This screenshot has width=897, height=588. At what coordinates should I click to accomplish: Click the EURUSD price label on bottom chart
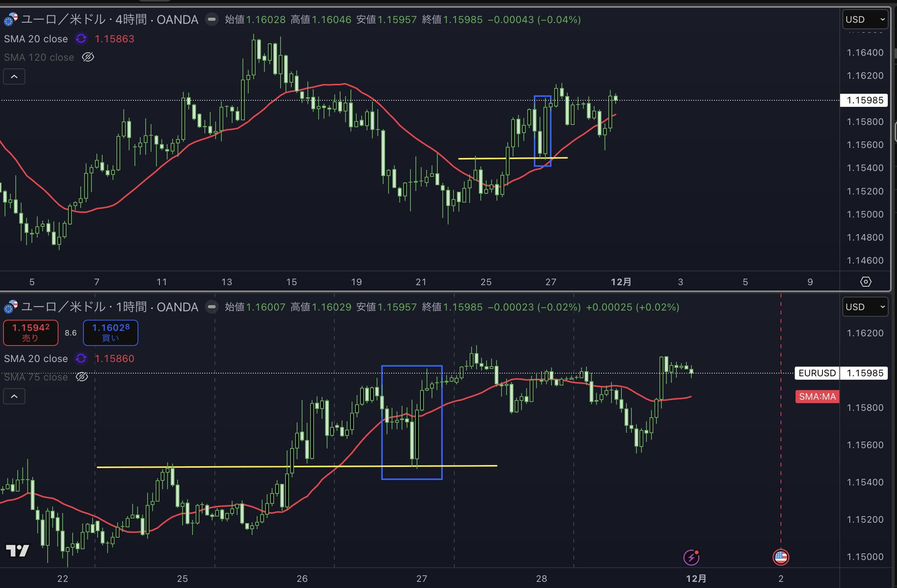point(817,373)
